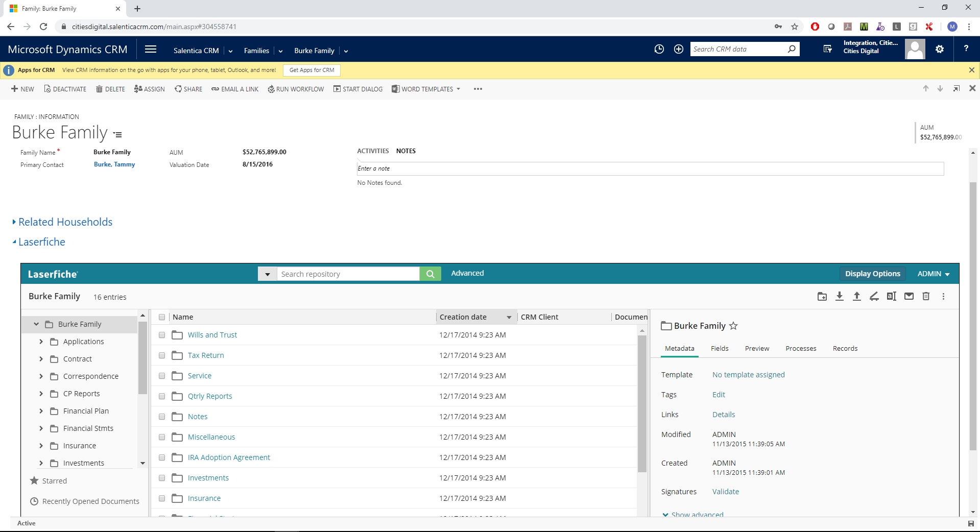Check the Notes row checkbox
This screenshot has height=532, width=980.
click(162, 417)
